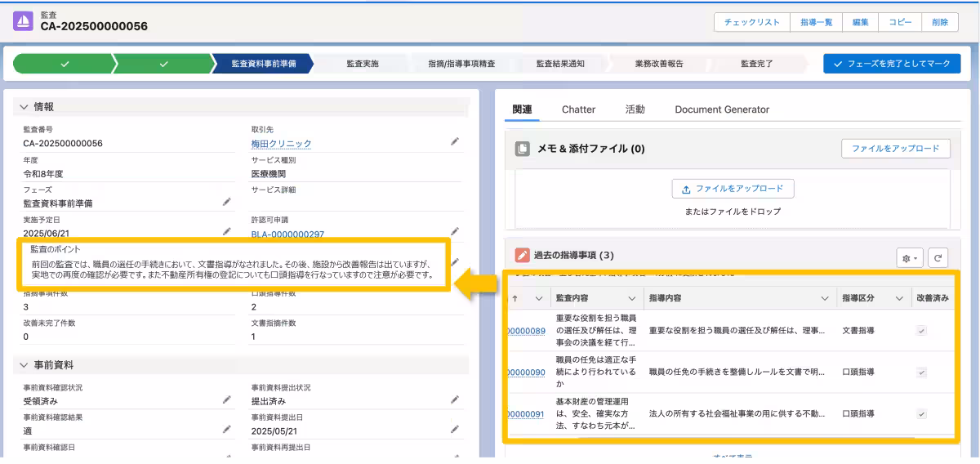Toggle 改善済み checkbox for row 00000089
The width and height of the screenshot is (980, 464).
pyautogui.click(x=922, y=331)
